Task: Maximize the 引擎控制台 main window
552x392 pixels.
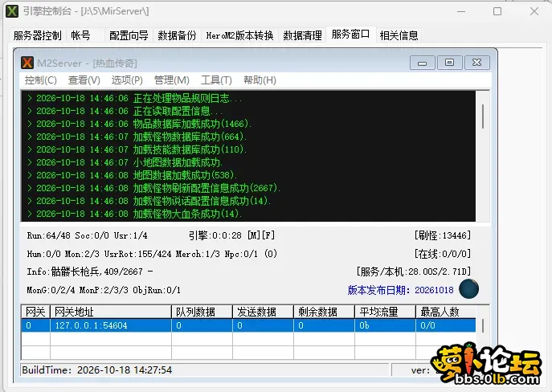Action: (x=497, y=11)
